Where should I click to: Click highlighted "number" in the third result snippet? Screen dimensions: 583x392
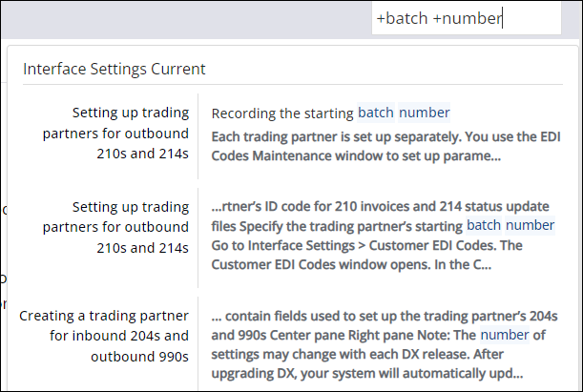pyautogui.click(x=503, y=334)
